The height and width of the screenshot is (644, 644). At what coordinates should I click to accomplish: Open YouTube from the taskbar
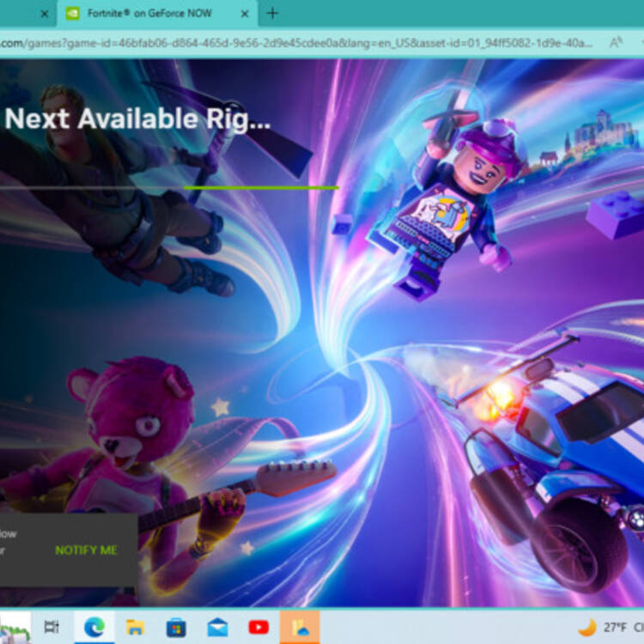(x=258, y=627)
